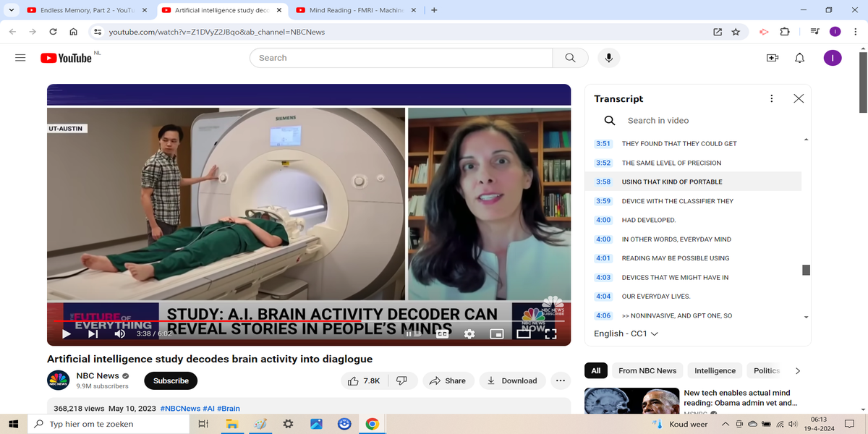Switch to Mind Reading - FMRI tab
Viewport: 868px width, 434px height.
point(356,11)
